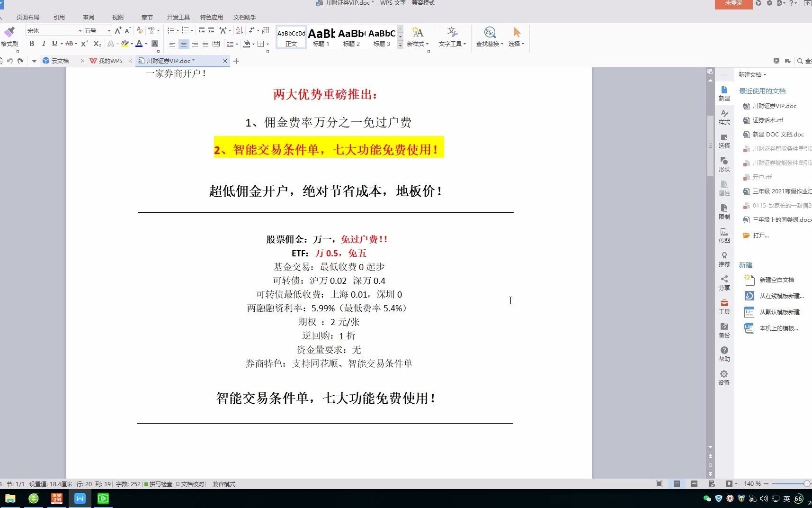Toggle bold formatting
Screen dimensions: 812x508
[x=32, y=44]
